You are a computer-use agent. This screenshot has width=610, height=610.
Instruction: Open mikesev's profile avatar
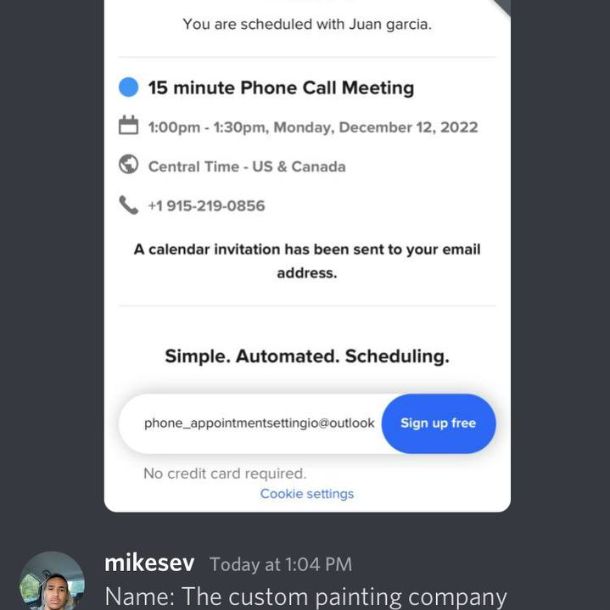coord(51,582)
